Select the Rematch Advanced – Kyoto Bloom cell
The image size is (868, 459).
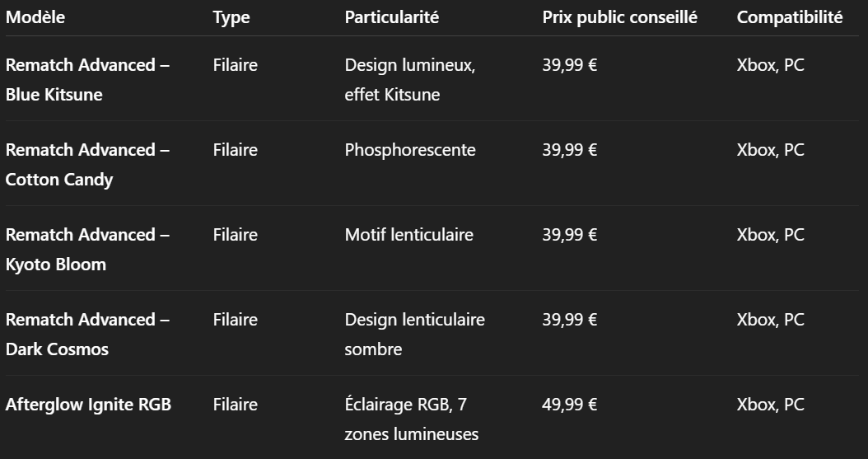pyautogui.click(x=87, y=249)
